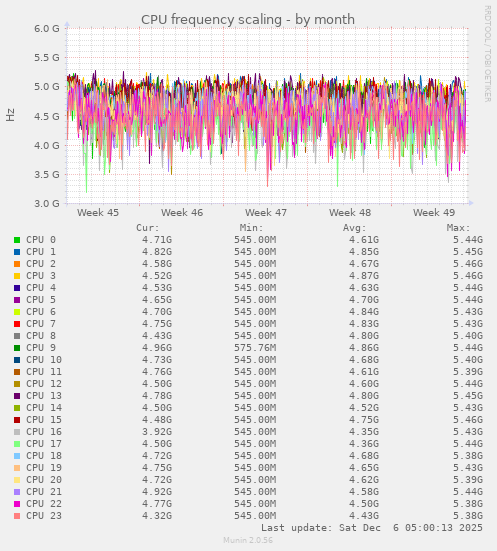Click the 'CPU 15' legend label
Viewport: 497px width, 551px height.
coord(44,420)
